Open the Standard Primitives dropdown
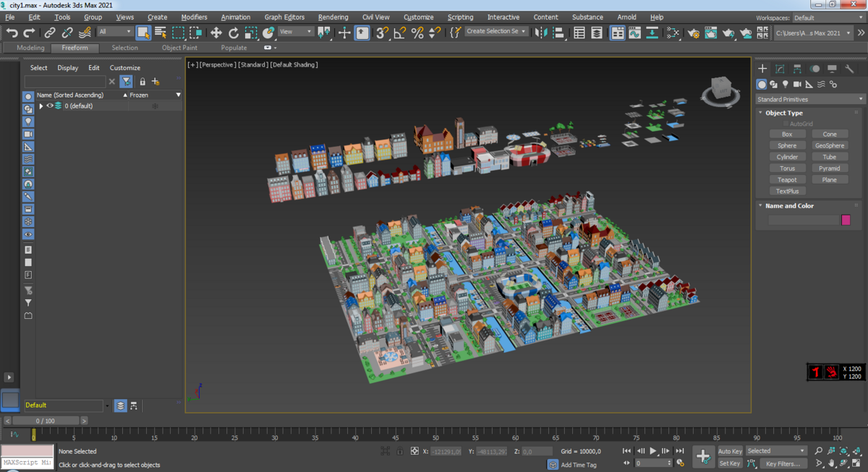The height and width of the screenshot is (472, 868). [x=810, y=99]
